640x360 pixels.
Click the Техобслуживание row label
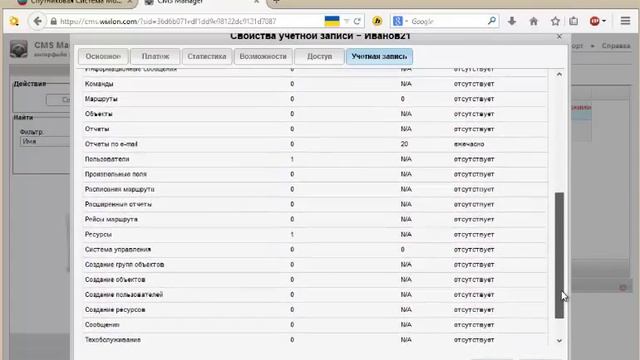113,340
